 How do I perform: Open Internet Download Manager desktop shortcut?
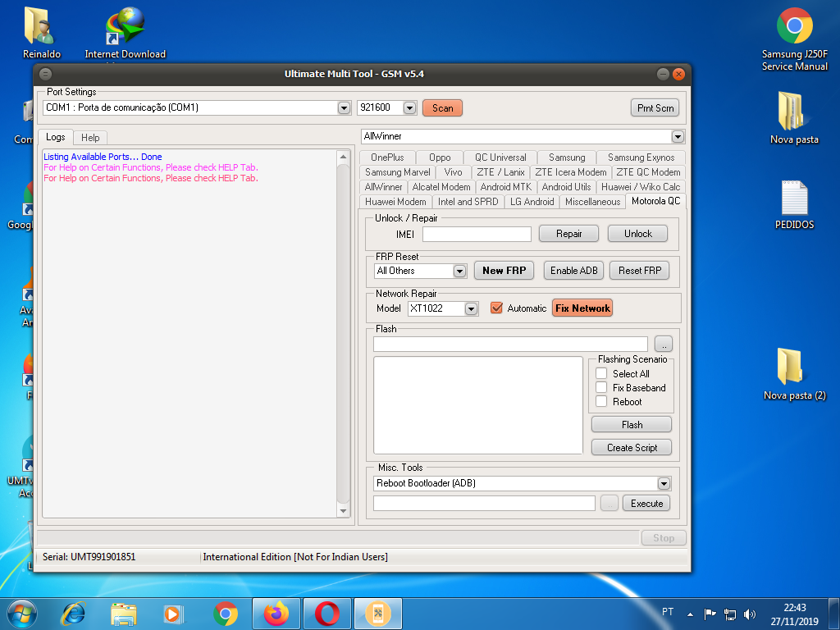coord(125,33)
